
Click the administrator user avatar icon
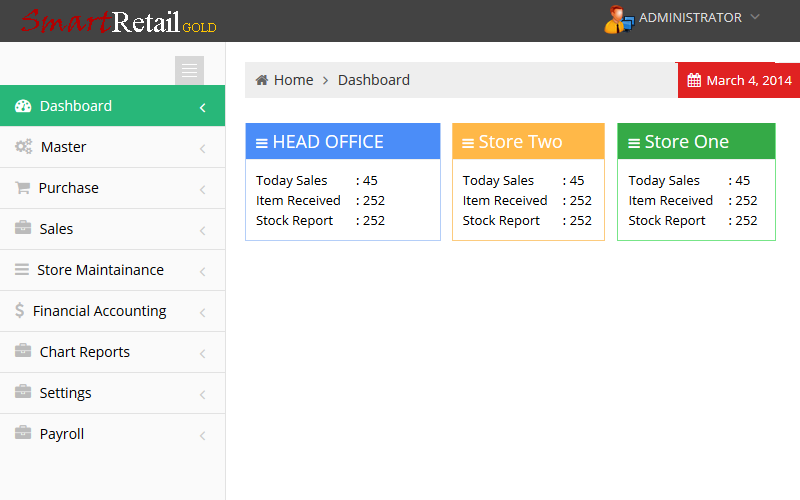618,19
